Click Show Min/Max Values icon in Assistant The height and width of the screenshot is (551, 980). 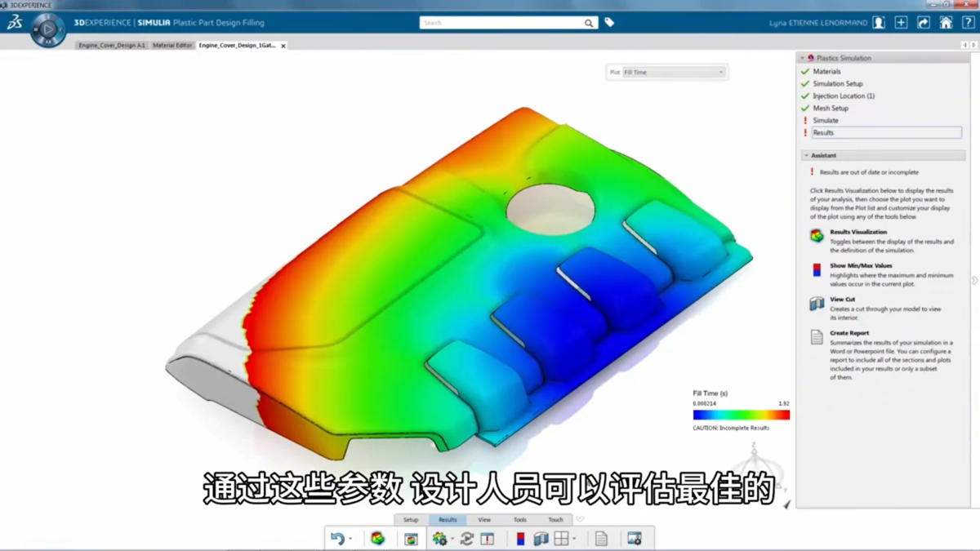(817, 270)
